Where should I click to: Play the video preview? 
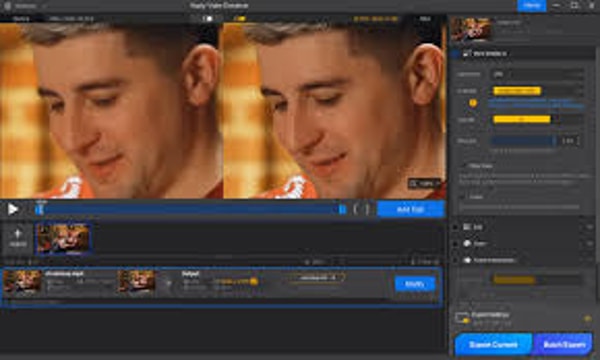tap(13, 209)
